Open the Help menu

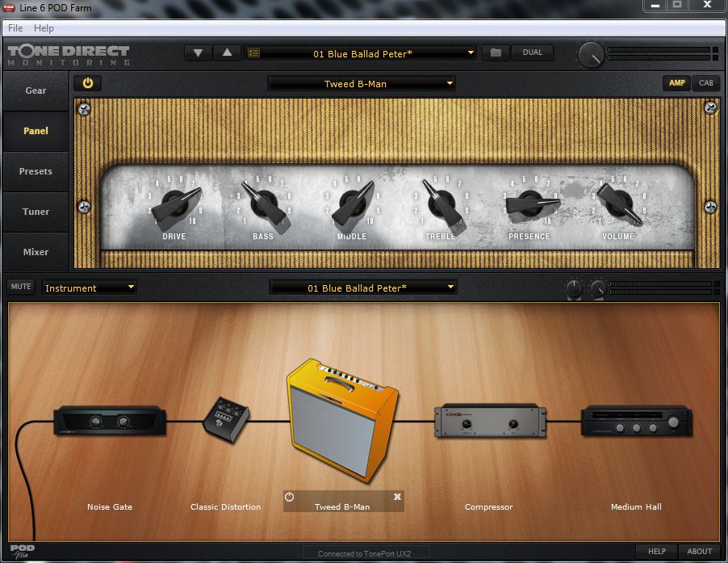coord(44,28)
